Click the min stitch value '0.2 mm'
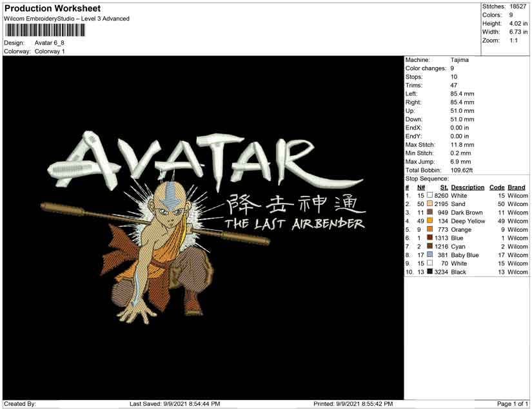The width and height of the screenshot is (532, 409). [461, 153]
